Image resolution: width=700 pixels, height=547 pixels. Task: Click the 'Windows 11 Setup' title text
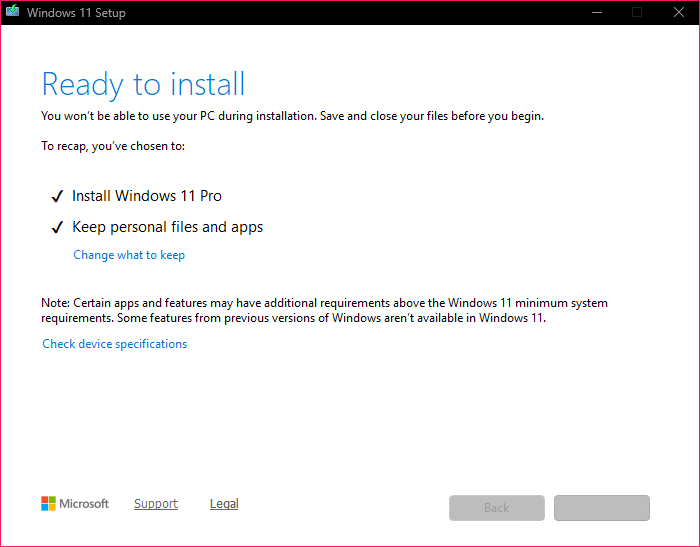click(x=76, y=13)
